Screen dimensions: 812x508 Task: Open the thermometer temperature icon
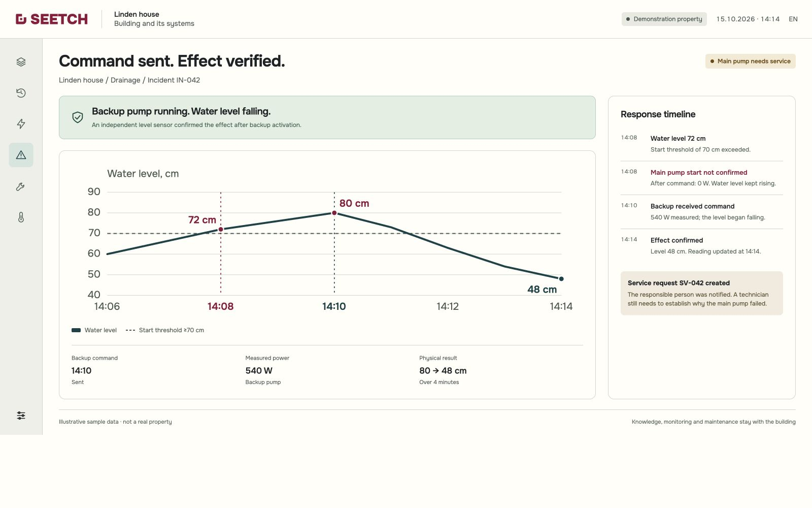21,217
